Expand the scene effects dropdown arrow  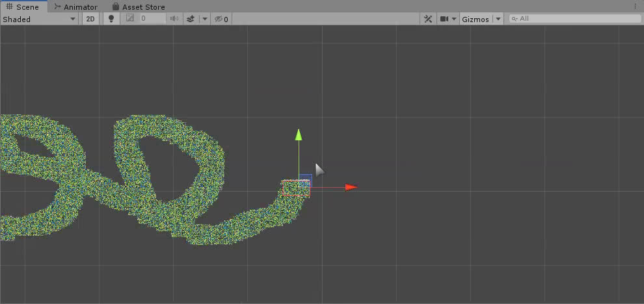pyautogui.click(x=205, y=19)
